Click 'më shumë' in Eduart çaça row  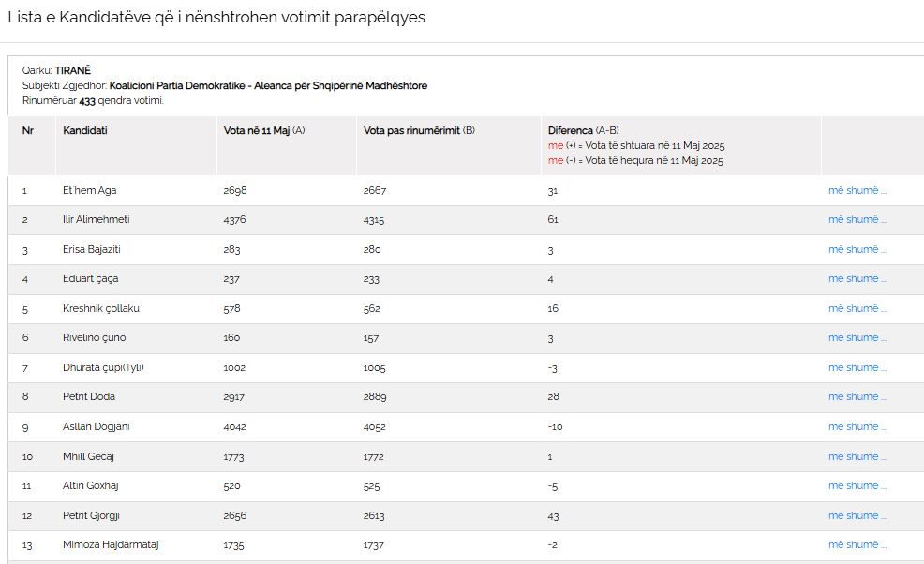pyautogui.click(x=857, y=278)
